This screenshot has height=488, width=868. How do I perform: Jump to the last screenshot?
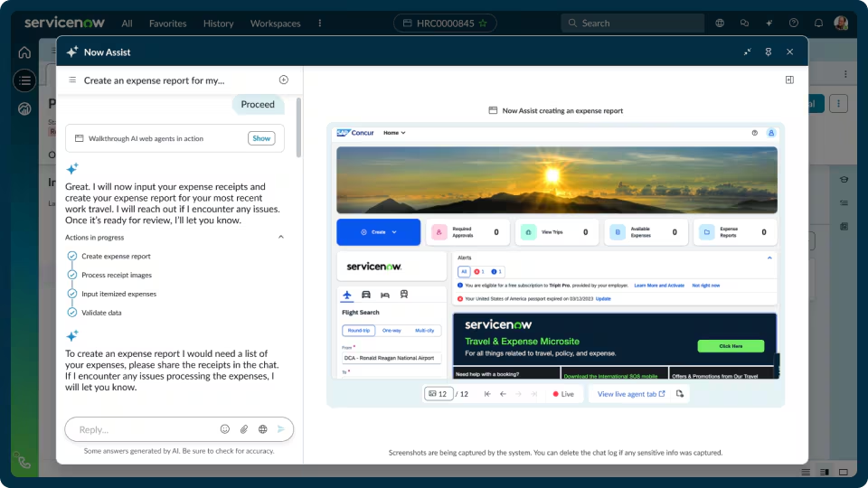(x=533, y=394)
